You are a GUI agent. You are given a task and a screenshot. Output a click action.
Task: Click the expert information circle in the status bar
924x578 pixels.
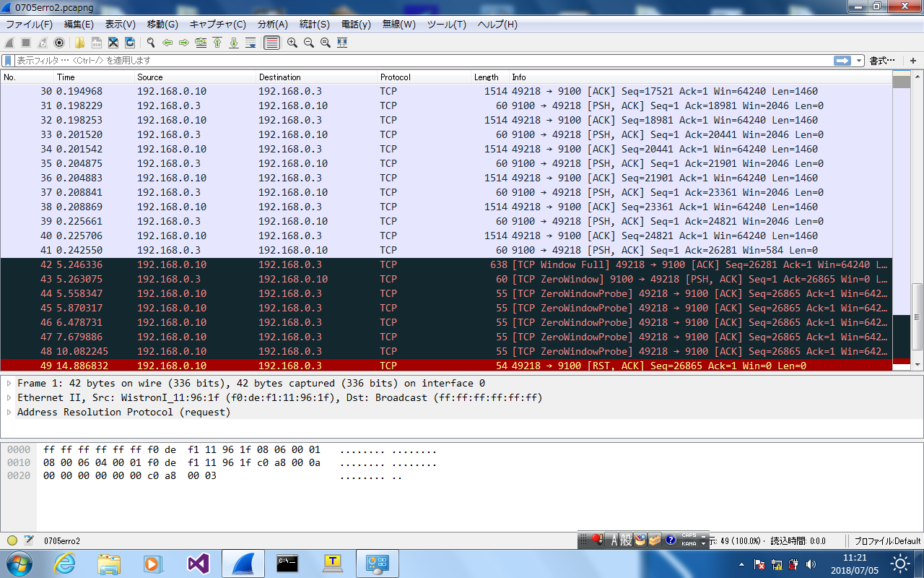point(12,540)
